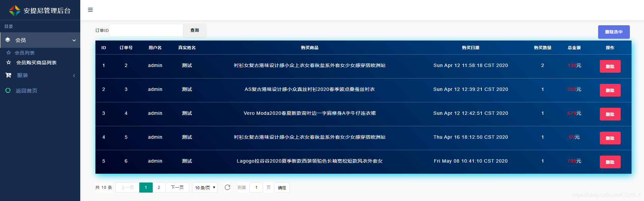Delete the order row with ID 1
644x201 pixels.
[x=610, y=66]
